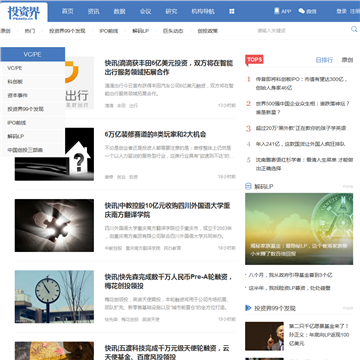Click the 中教控股 tag under article
Image resolution: width=360 pixels, height=360 pixels.
tap(113, 248)
